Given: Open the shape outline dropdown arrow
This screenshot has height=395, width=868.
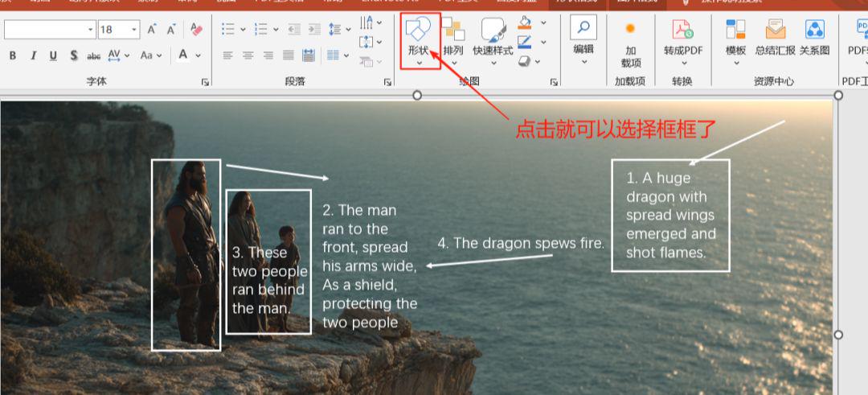Looking at the screenshot, I should click(x=543, y=42).
